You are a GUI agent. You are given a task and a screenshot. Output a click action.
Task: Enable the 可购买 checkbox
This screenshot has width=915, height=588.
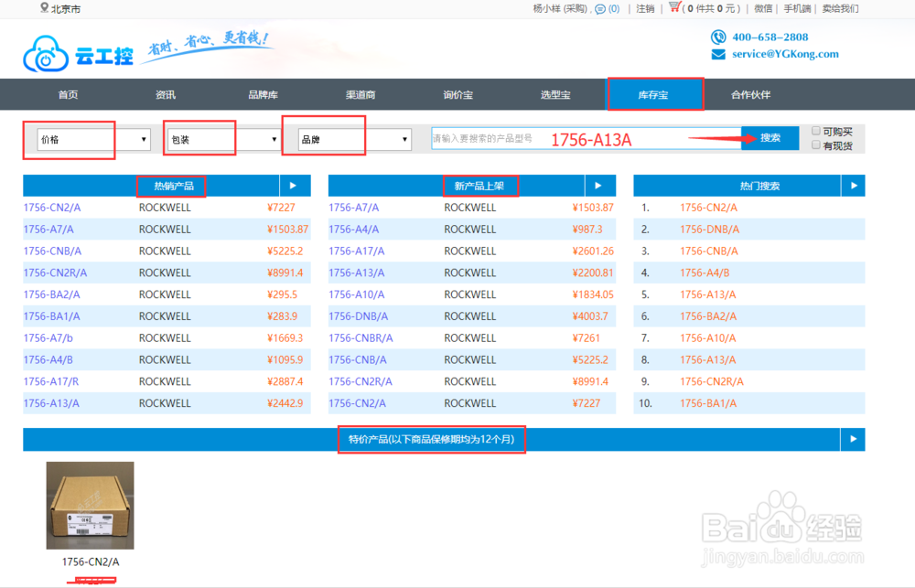(816, 131)
